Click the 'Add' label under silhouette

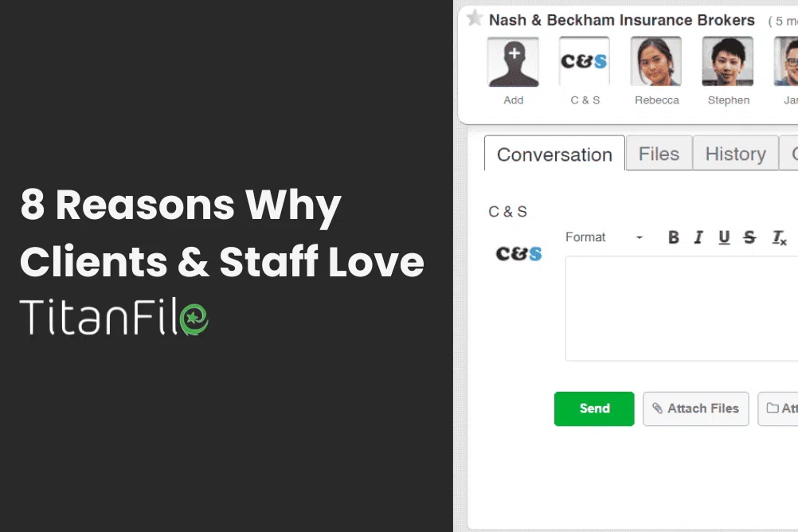(x=513, y=100)
